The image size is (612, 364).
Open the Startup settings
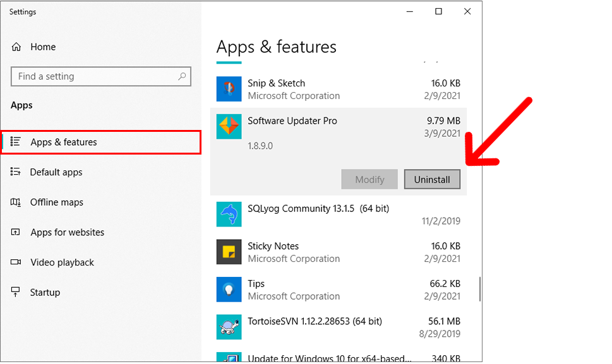tap(45, 292)
